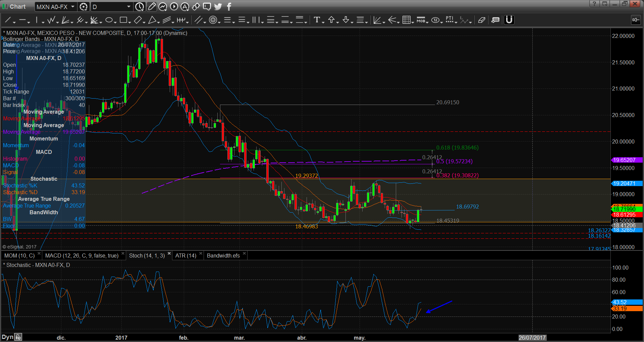Select the vertical line tool
644x342 pixels.
tap(37, 20)
